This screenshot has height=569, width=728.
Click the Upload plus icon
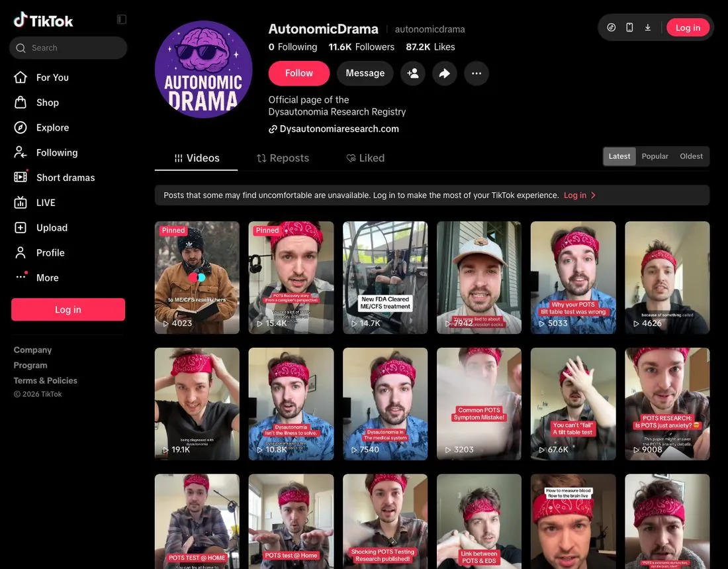pos(21,227)
